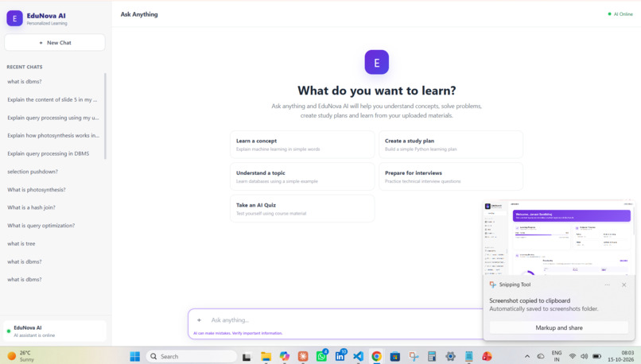Click the plus attachment icon in chat input
Viewport: 641px width, 364px height.
(199, 319)
